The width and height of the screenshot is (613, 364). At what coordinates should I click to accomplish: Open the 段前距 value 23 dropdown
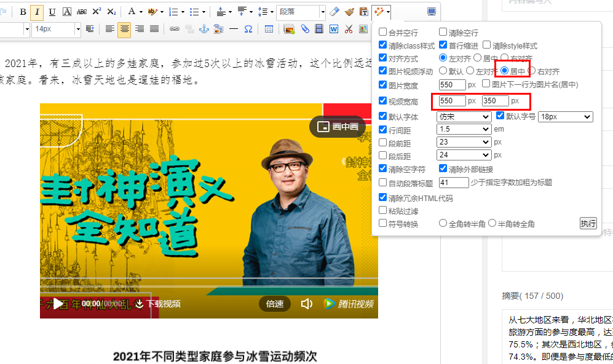pos(464,142)
